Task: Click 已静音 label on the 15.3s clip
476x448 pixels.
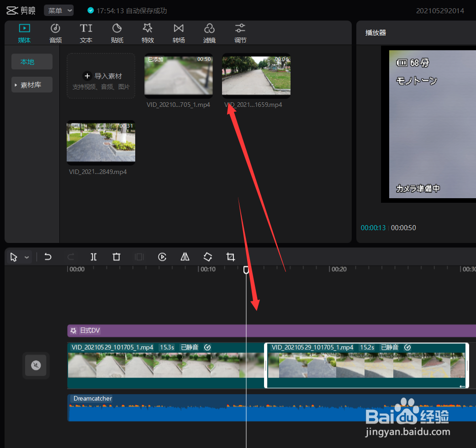Action: pos(190,347)
